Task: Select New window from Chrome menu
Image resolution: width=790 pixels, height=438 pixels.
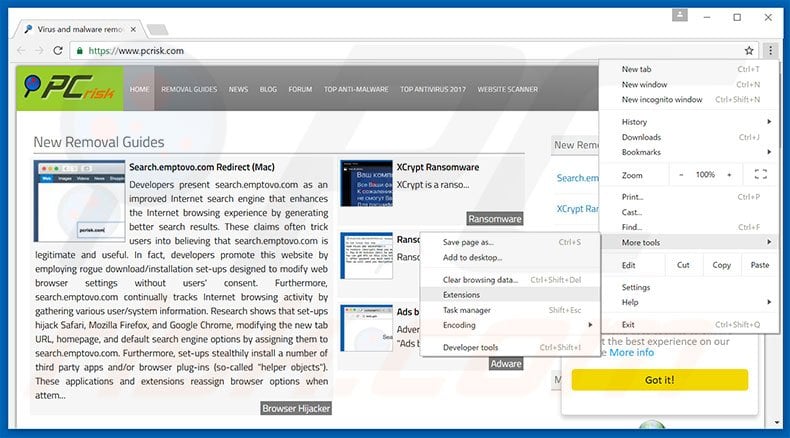Action: coord(689,84)
